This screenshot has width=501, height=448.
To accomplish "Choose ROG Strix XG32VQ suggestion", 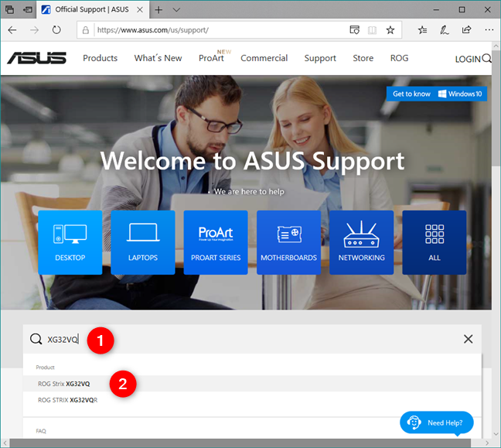I will coord(252,384).
